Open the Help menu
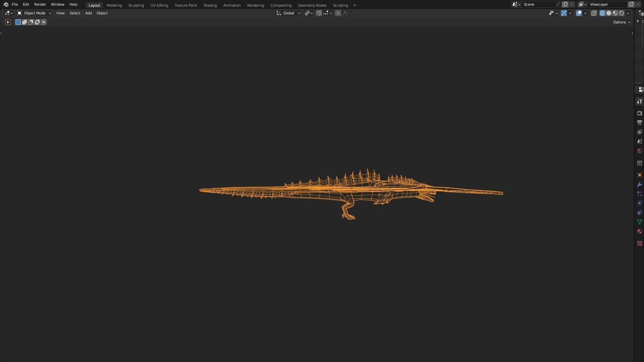 pos(73,4)
